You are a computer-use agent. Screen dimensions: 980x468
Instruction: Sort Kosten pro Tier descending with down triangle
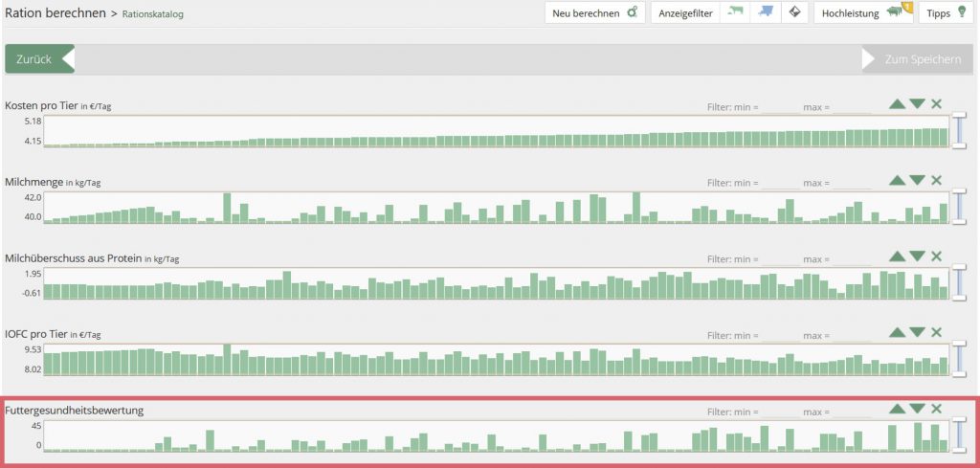917,103
